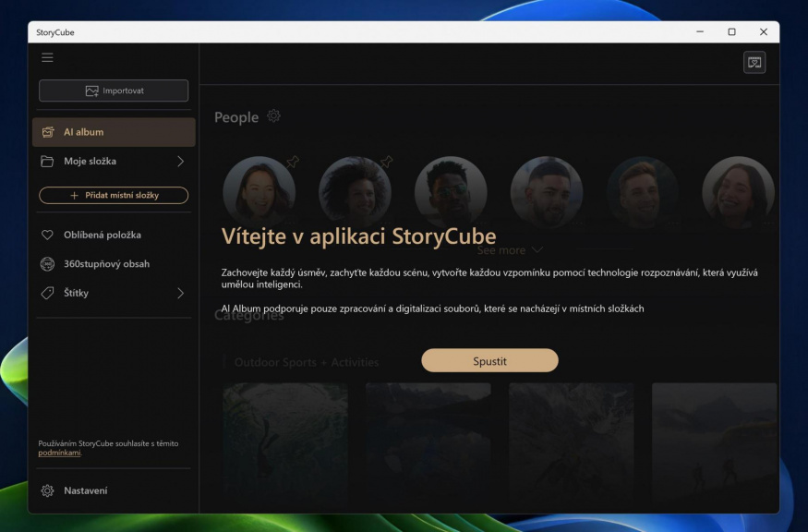Open Moje složka in the sidebar
This screenshot has height=532, width=808.
[x=114, y=162]
